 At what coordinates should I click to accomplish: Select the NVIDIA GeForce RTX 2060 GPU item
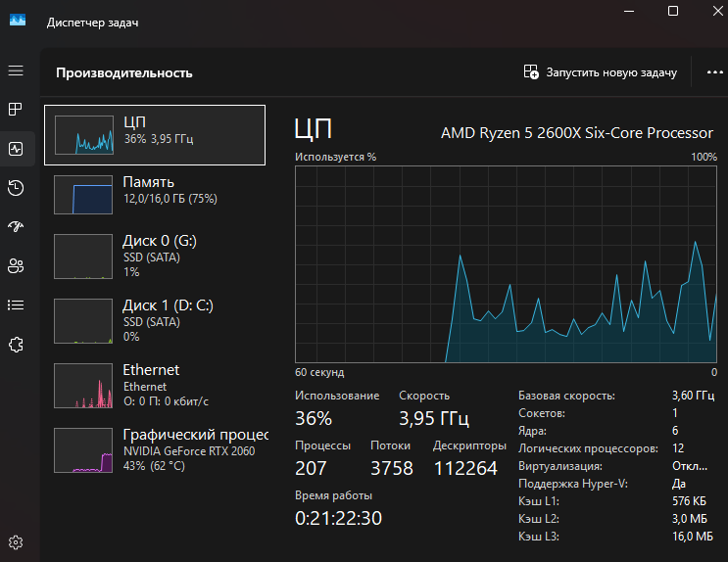coord(155,447)
